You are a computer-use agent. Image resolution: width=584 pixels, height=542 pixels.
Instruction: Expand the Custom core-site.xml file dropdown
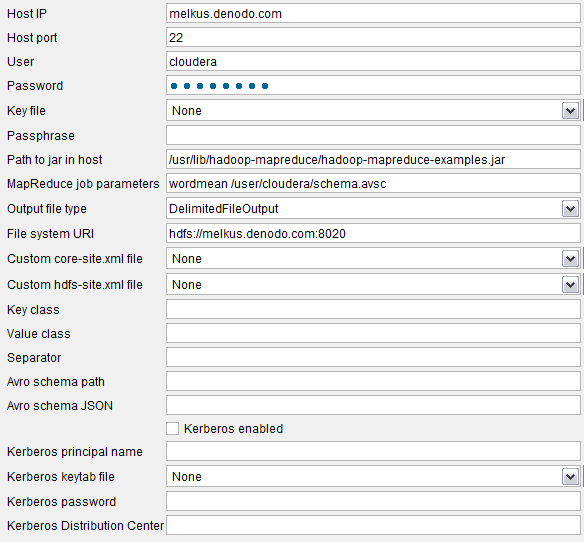click(373, 259)
